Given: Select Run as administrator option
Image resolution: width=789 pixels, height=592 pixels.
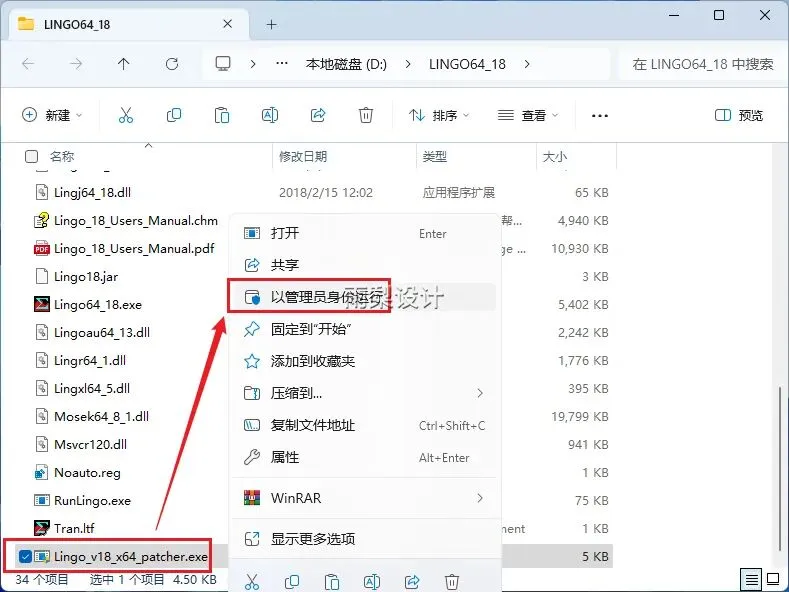Looking at the screenshot, I should (365, 297).
